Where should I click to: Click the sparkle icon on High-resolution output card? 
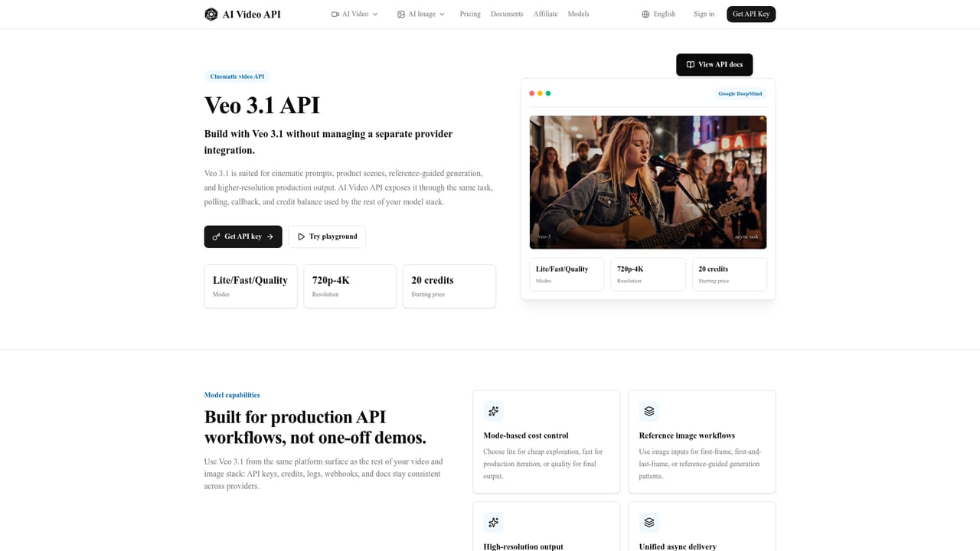tap(494, 523)
